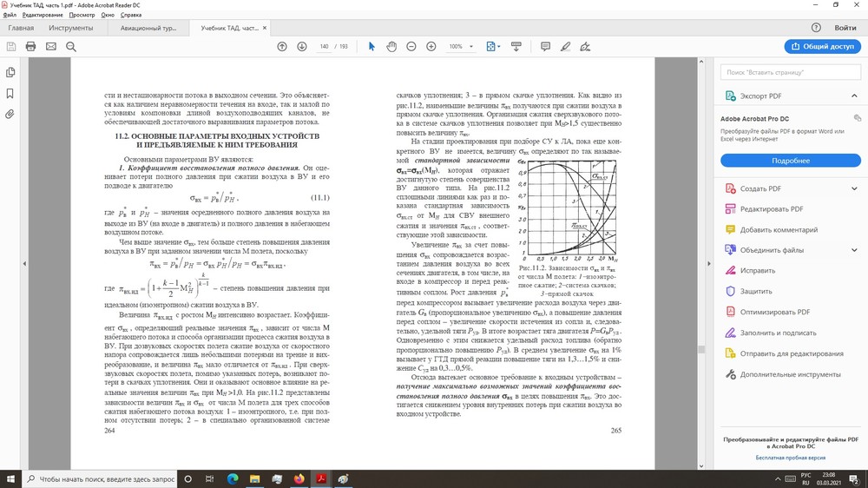Click the Общий доступ button
Viewport: 868px width, 488px height.
823,47
